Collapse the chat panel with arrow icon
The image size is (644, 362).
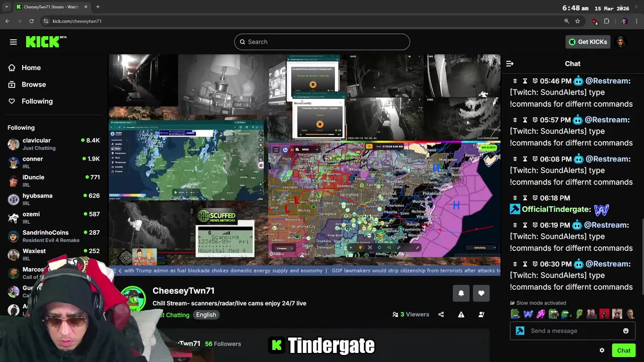click(510, 64)
